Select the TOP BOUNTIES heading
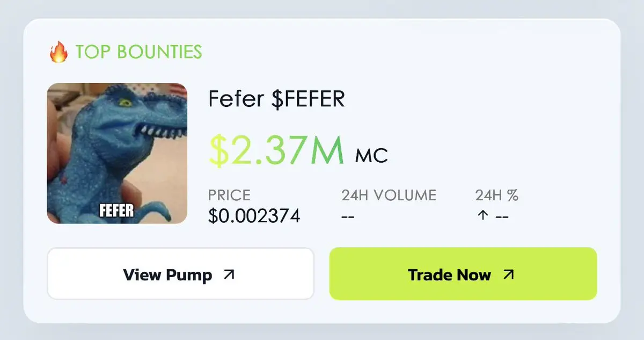 coord(139,52)
